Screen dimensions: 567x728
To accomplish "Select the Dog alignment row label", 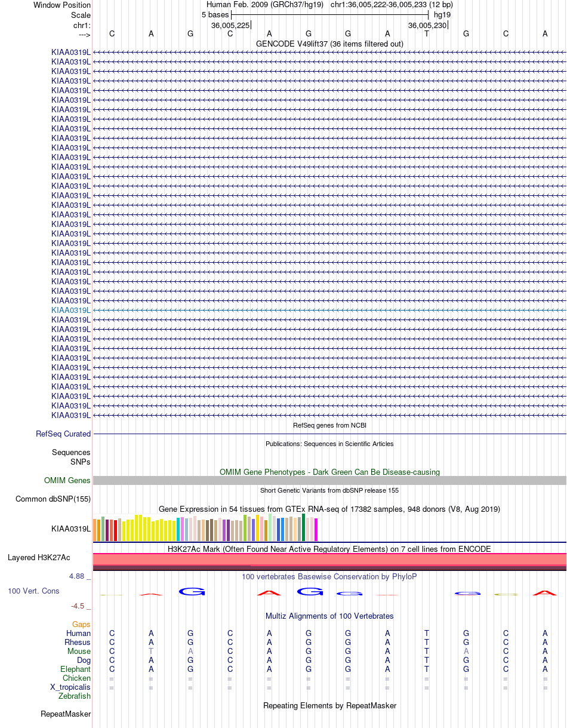I will [84, 661].
